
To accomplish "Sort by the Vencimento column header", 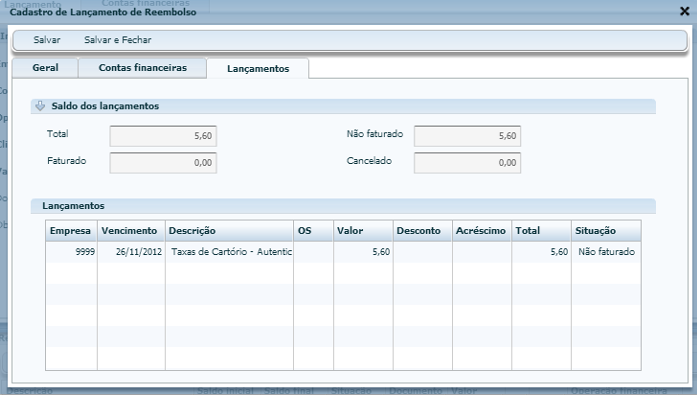I will click(x=131, y=231).
